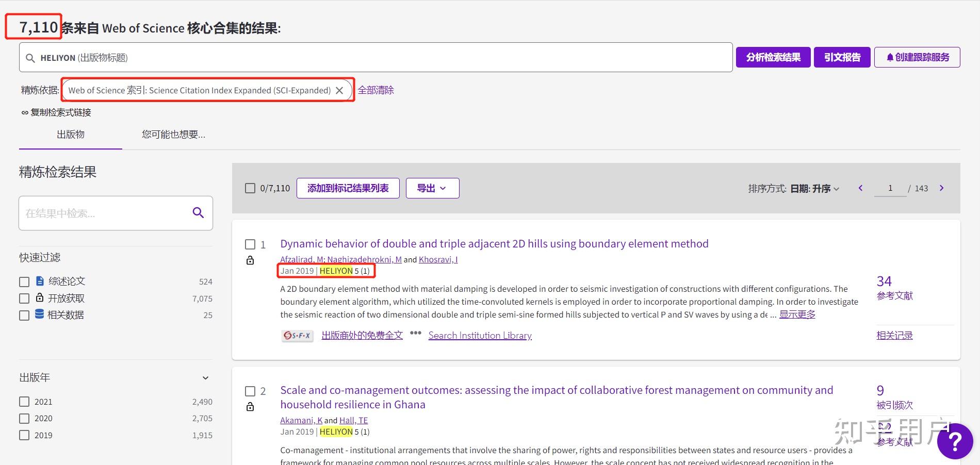
Task: Open author Khosravi, I link
Action: [x=438, y=259]
